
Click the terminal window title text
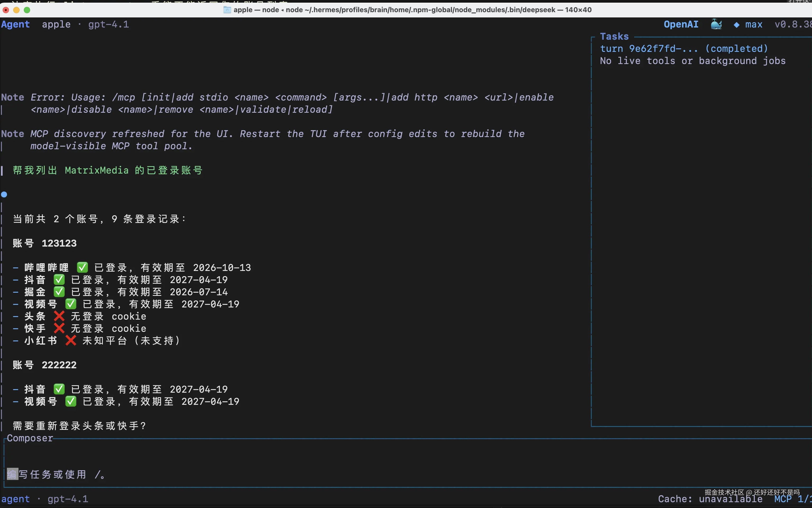(412, 10)
